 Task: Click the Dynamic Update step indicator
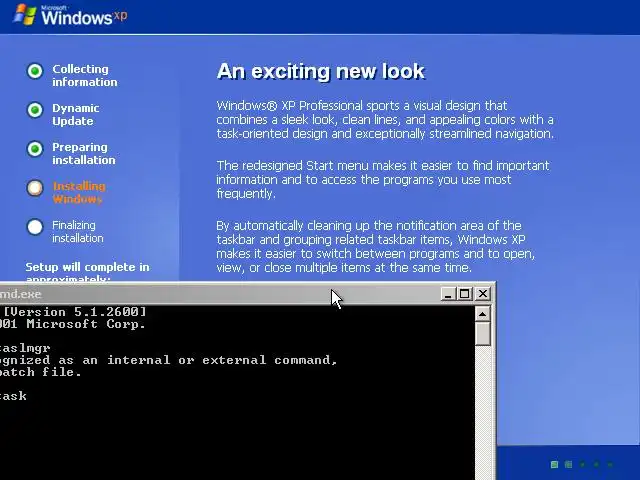35,110
